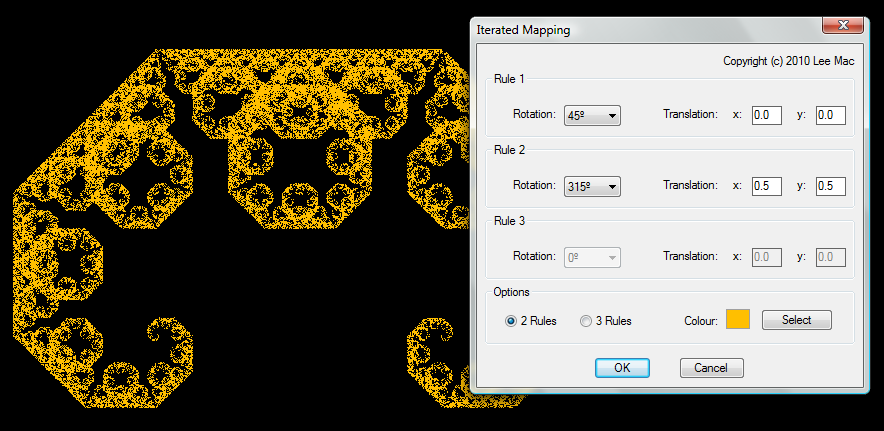Open the Rule 1 Rotation dropdown
Screen dimensions: 884x431
(592, 115)
